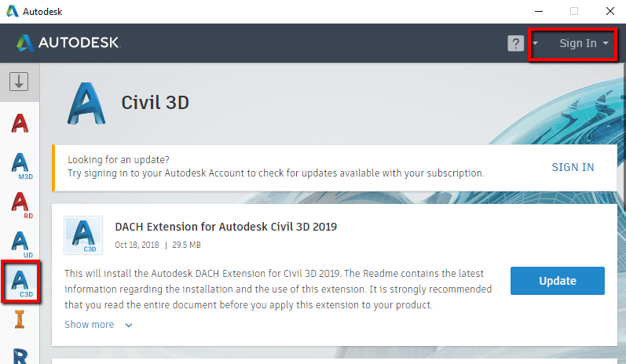This screenshot has width=626, height=364.
Task: Open the Sign In dropdown in header
Action: coord(584,44)
